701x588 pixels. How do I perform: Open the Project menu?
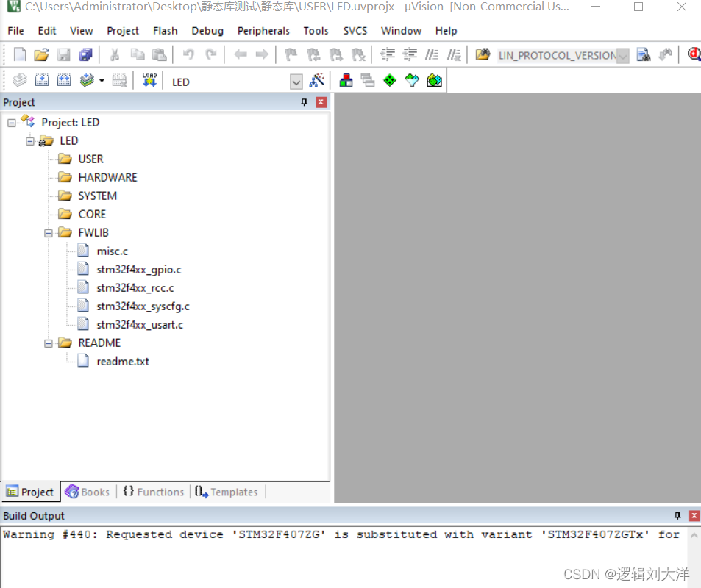[123, 31]
